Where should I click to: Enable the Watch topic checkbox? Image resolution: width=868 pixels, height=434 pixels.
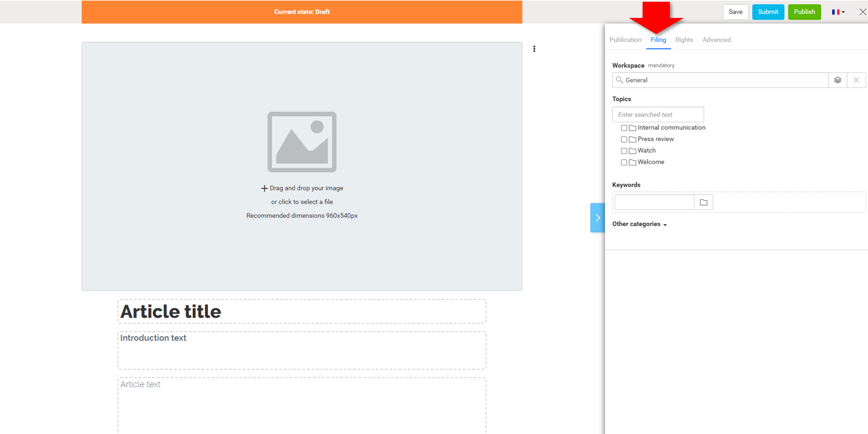pyautogui.click(x=624, y=151)
